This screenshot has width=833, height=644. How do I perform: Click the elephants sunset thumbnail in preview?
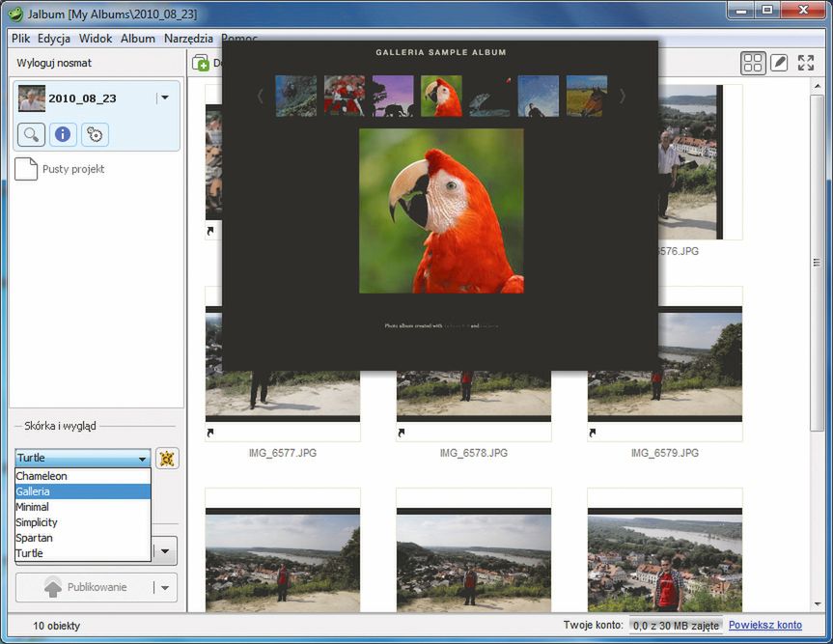click(x=393, y=96)
